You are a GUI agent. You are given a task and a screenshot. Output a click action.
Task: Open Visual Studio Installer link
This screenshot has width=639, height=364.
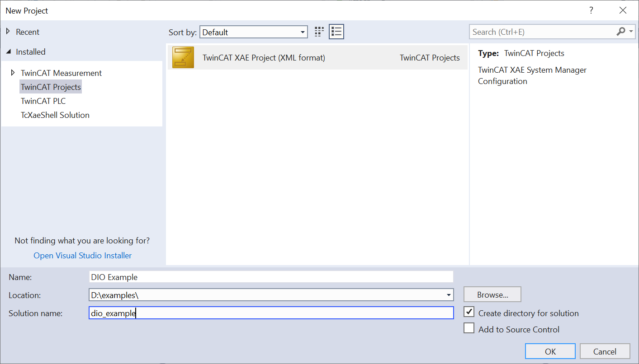click(x=83, y=255)
